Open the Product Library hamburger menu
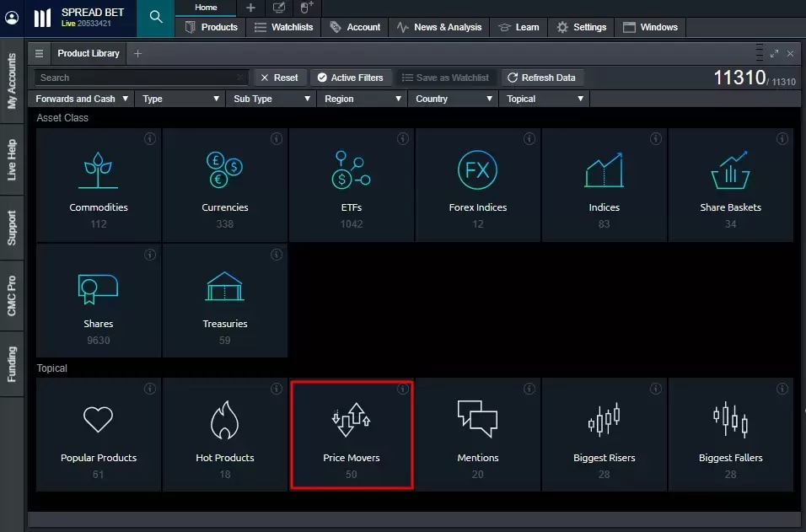This screenshot has width=806, height=532. pos(39,53)
